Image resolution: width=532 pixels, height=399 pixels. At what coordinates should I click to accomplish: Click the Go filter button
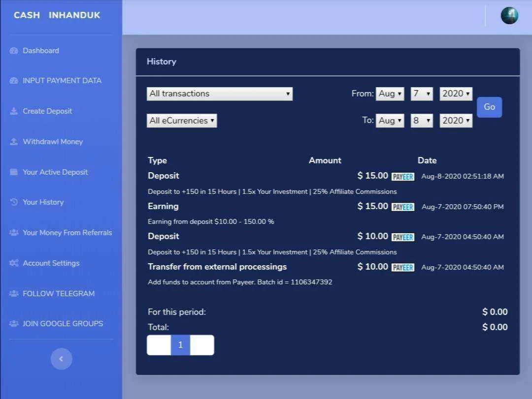pyautogui.click(x=489, y=107)
